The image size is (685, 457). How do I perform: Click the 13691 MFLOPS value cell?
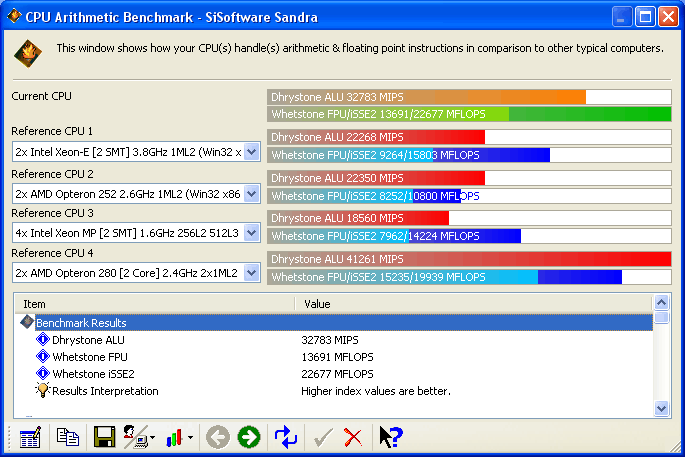[337, 357]
